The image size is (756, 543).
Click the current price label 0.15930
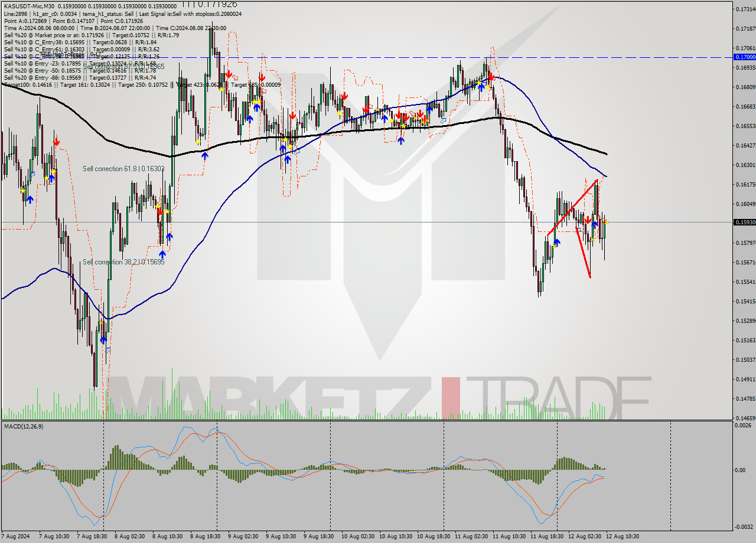(744, 223)
